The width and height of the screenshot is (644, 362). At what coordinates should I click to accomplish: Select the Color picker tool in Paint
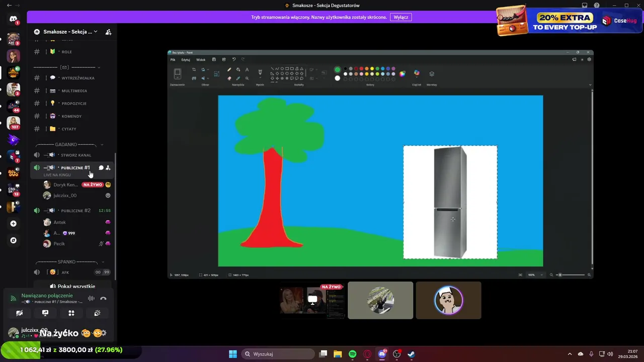(238, 78)
